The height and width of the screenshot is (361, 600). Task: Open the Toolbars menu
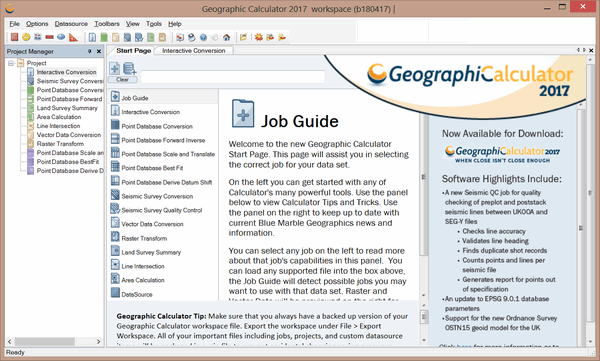[x=107, y=24]
